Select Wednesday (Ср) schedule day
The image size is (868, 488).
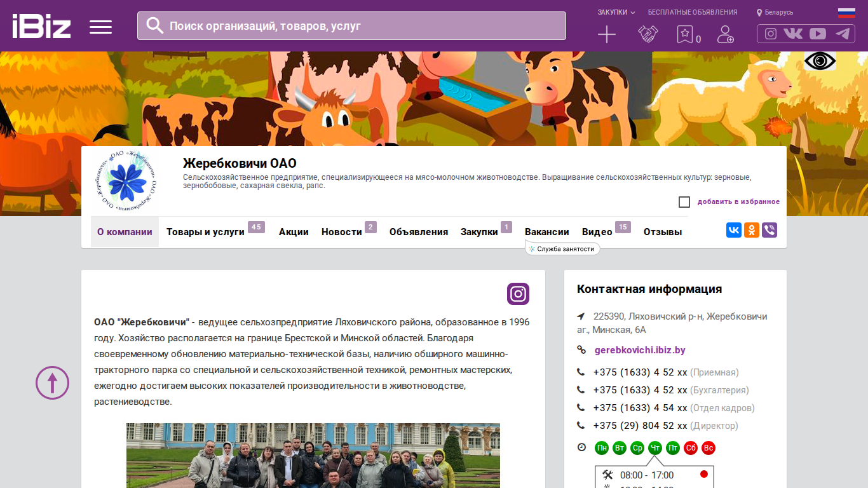pyautogui.click(x=637, y=448)
